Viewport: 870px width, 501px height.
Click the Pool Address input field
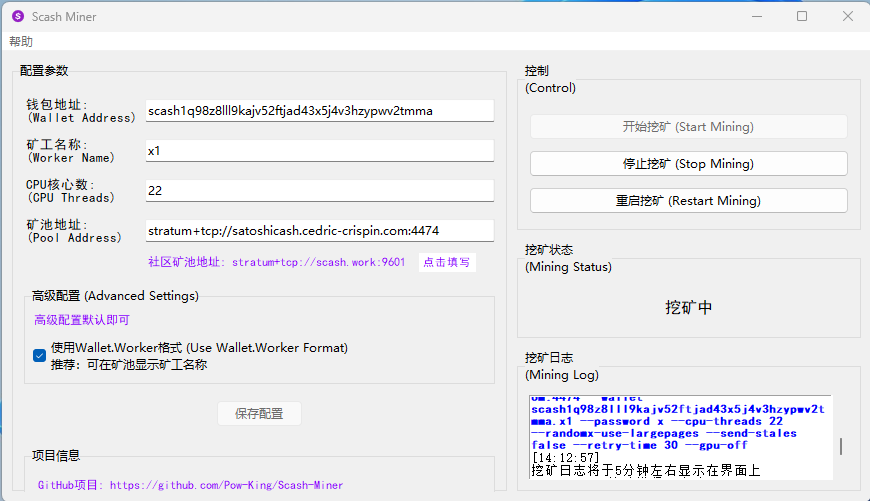pyautogui.click(x=320, y=231)
